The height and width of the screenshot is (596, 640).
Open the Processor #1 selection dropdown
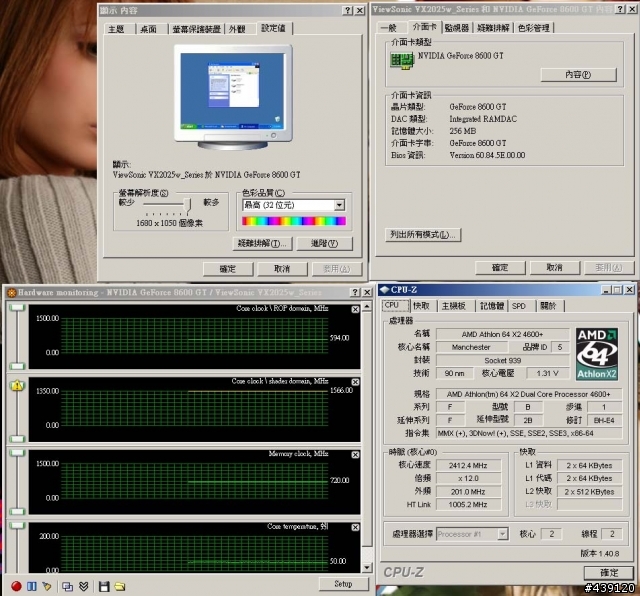tap(503, 534)
